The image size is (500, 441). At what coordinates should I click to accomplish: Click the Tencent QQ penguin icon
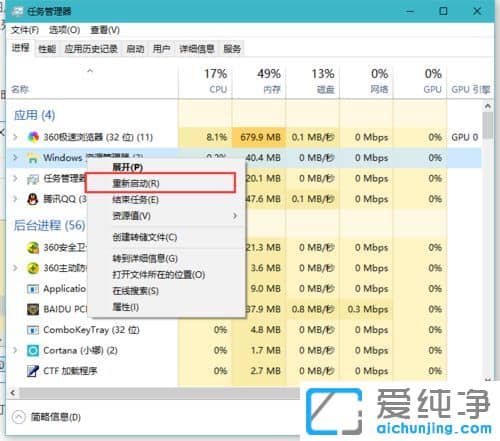pos(33,199)
